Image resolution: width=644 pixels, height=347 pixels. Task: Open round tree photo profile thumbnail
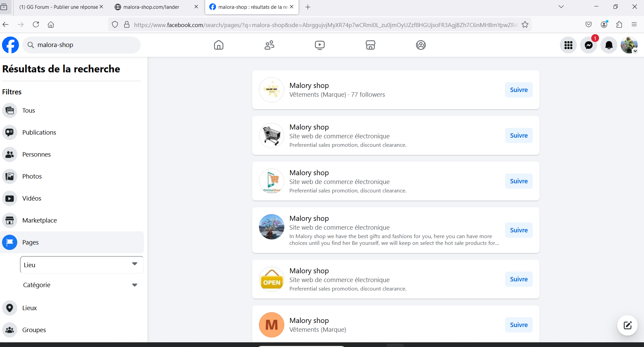click(x=271, y=227)
